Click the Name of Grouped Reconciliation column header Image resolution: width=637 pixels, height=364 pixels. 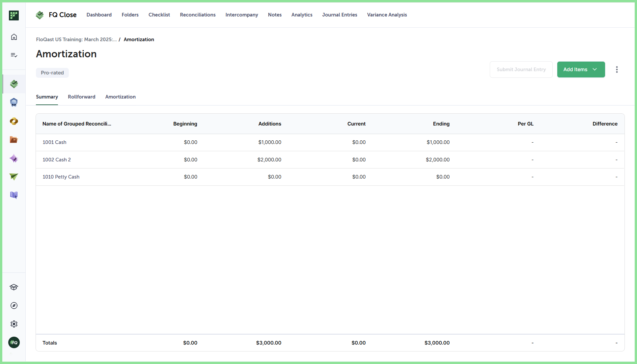(77, 124)
